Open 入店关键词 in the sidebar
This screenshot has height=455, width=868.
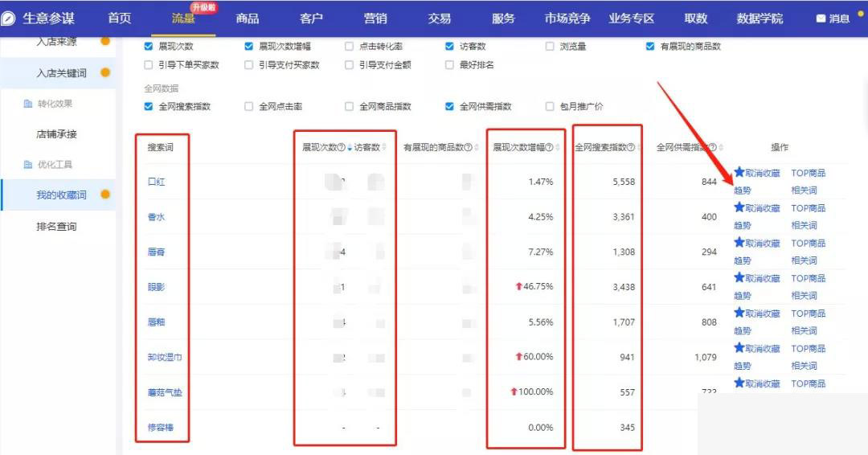[x=61, y=73]
